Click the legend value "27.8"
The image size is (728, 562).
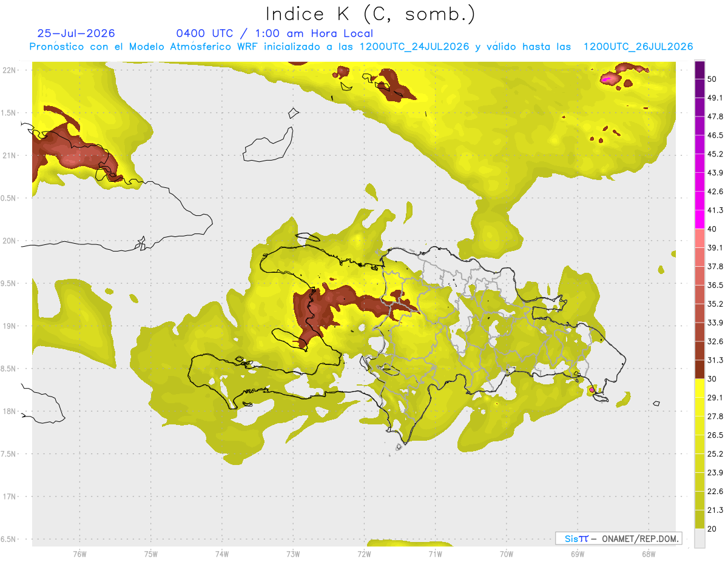[716, 416]
